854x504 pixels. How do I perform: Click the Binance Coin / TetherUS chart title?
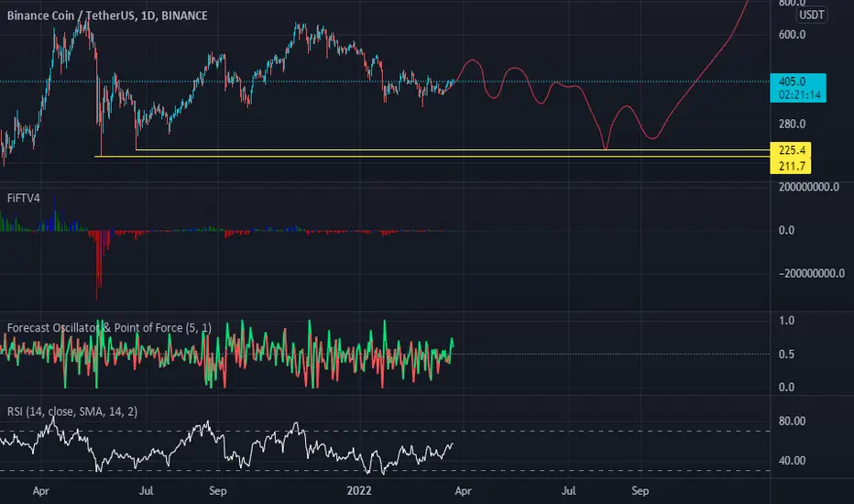(x=106, y=16)
